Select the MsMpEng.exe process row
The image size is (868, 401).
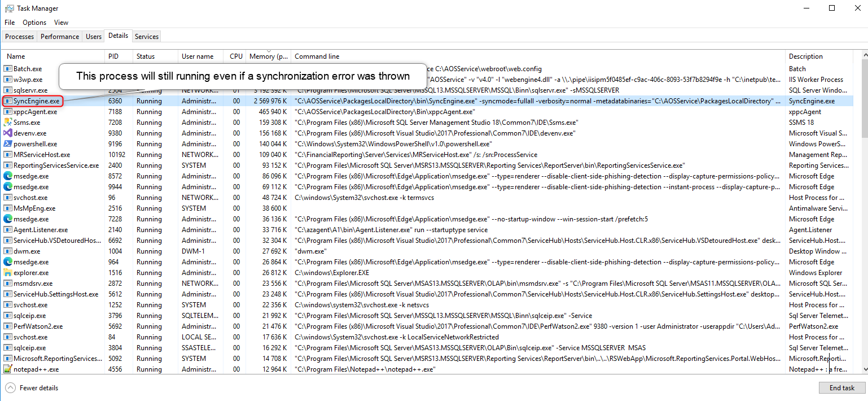click(34, 208)
